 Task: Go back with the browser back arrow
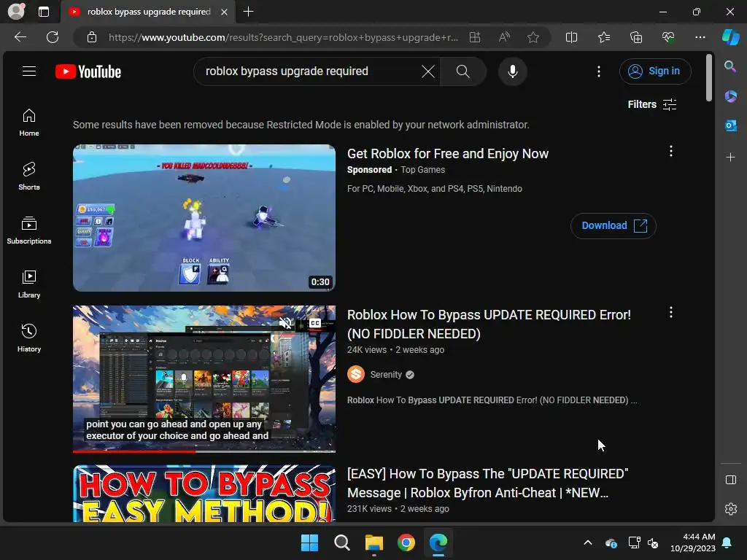click(20, 37)
